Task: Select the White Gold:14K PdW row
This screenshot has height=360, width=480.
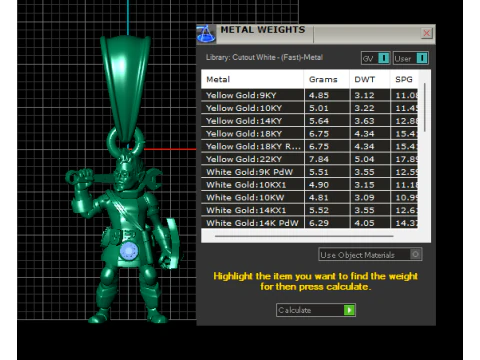Action: (309, 223)
